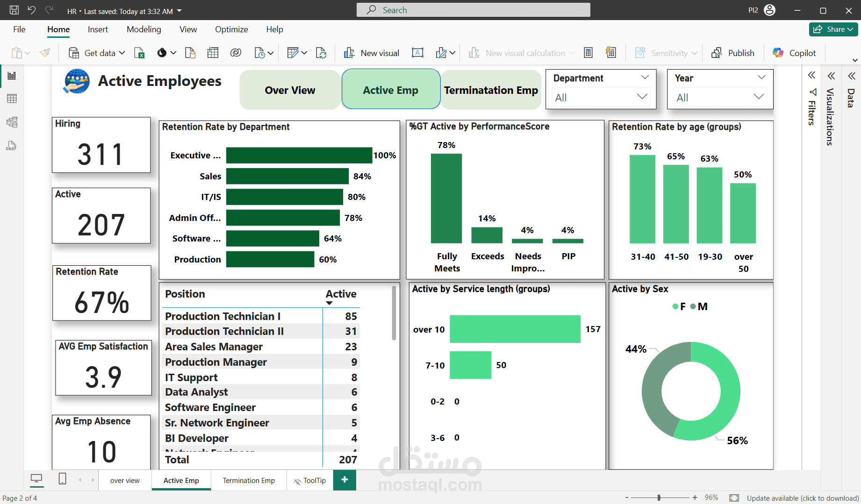Select the F legend color swatch
Image resolution: width=861 pixels, height=504 pixels.
pos(675,306)
